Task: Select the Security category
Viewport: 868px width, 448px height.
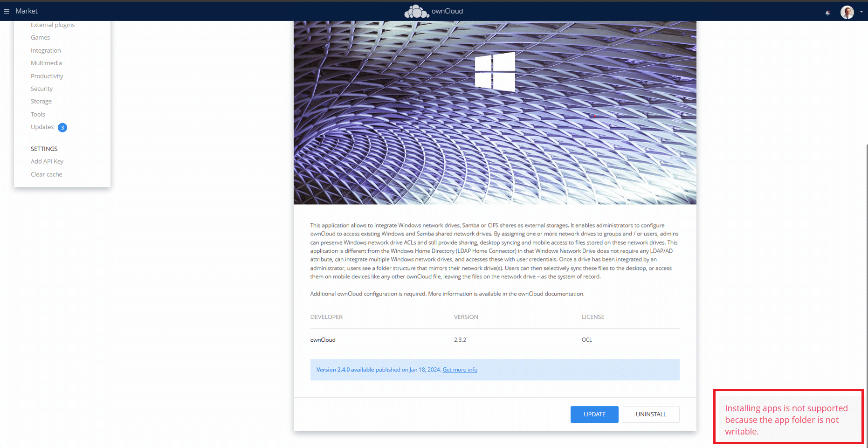Action: [41, 89]
